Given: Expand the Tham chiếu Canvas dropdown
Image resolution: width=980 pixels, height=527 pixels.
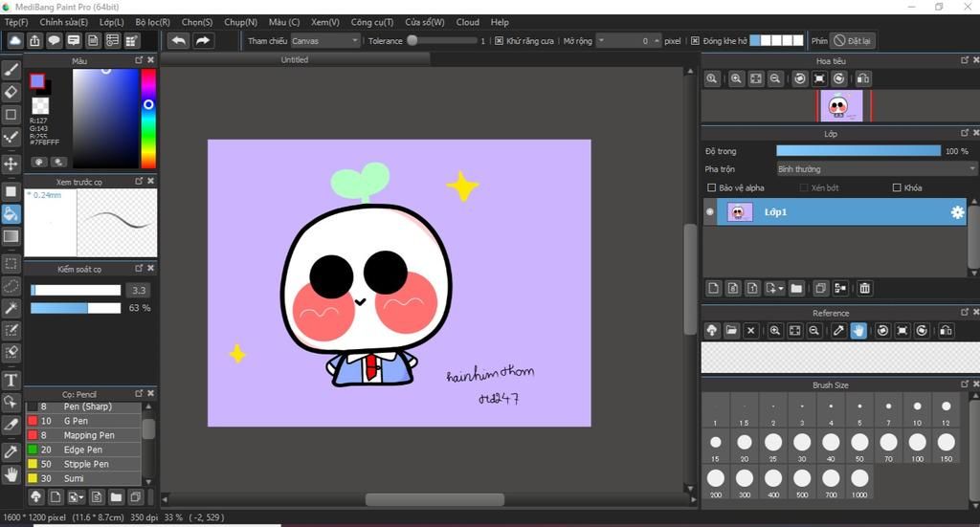Looking at the screenshot, I should pos(325,41).
